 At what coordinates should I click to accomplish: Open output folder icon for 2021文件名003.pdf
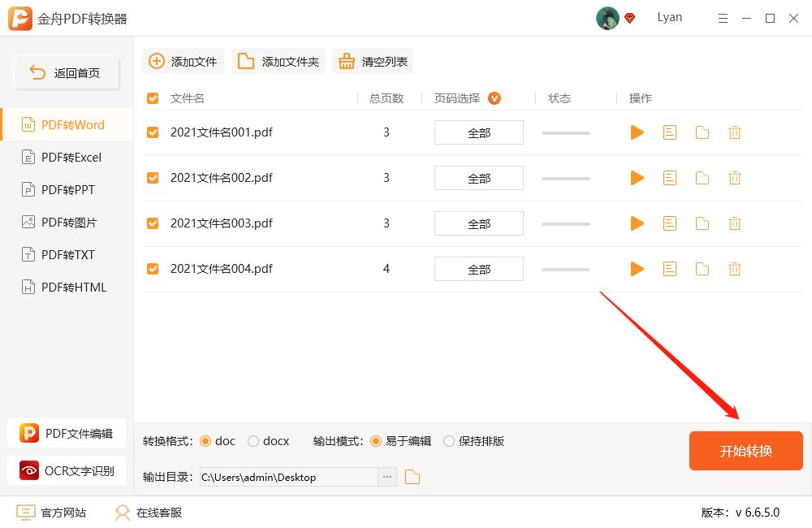coord(702,223)
